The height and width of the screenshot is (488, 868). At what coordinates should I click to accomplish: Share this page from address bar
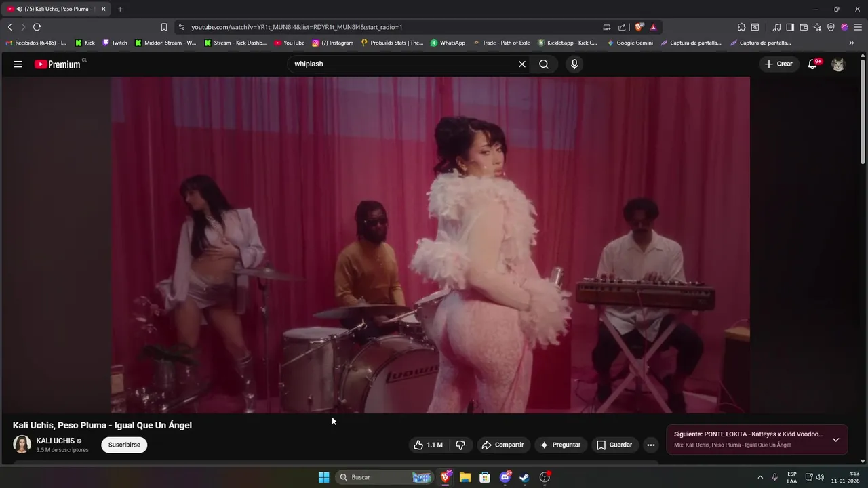coord(622,27)
